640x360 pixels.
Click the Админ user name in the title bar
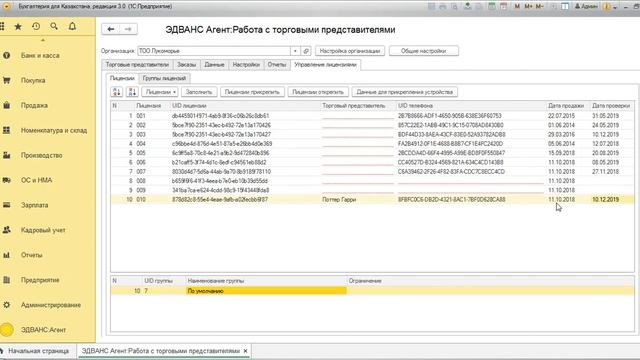click(x=586, y=6)
